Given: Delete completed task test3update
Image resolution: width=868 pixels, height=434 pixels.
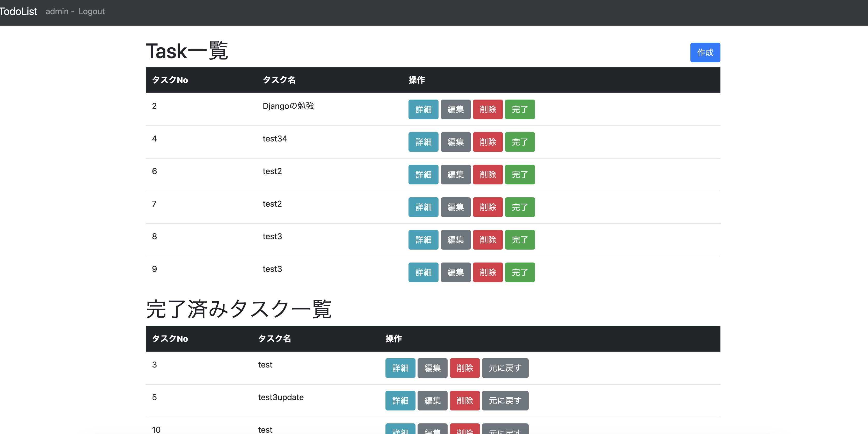Looking at the screenshot, I should [465, 401].
